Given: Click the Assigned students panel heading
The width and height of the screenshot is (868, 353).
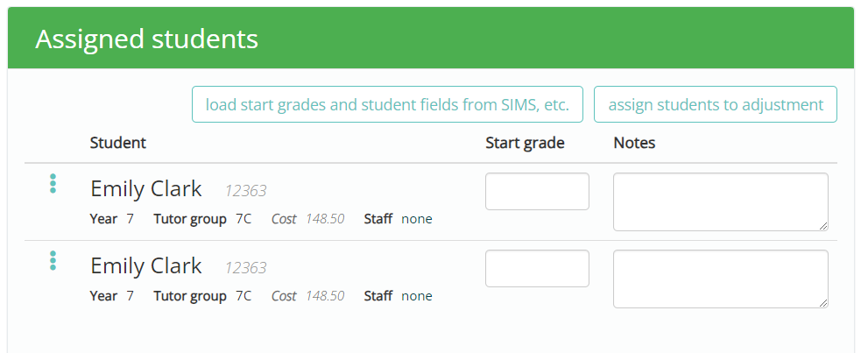Looking at the screenshot, I should pyautogui.click(x=146, y=39).
